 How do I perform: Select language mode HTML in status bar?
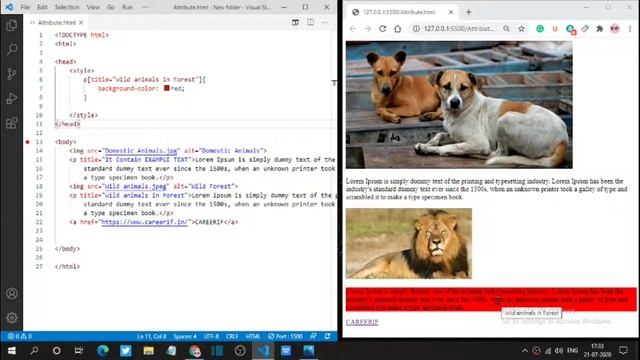click(253, 336)
